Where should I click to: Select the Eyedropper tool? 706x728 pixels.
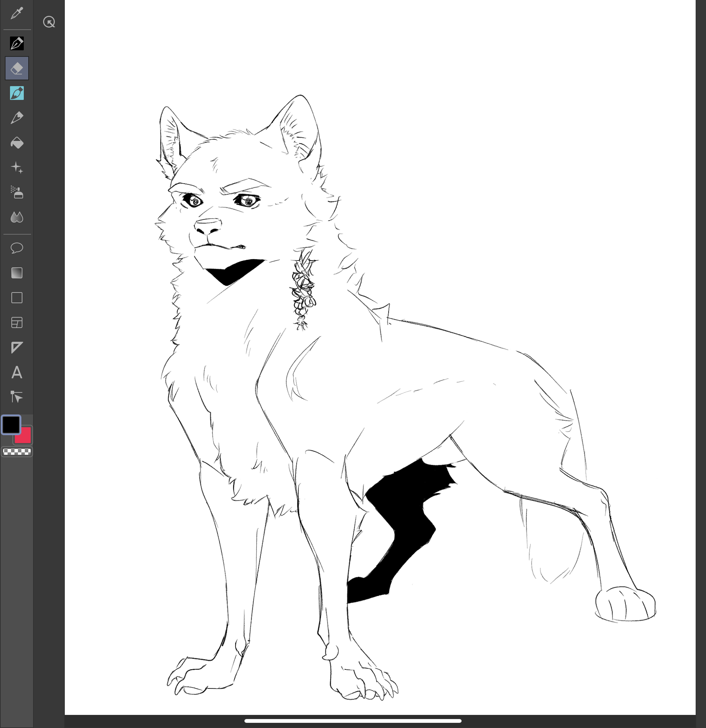tap(17, 13)
